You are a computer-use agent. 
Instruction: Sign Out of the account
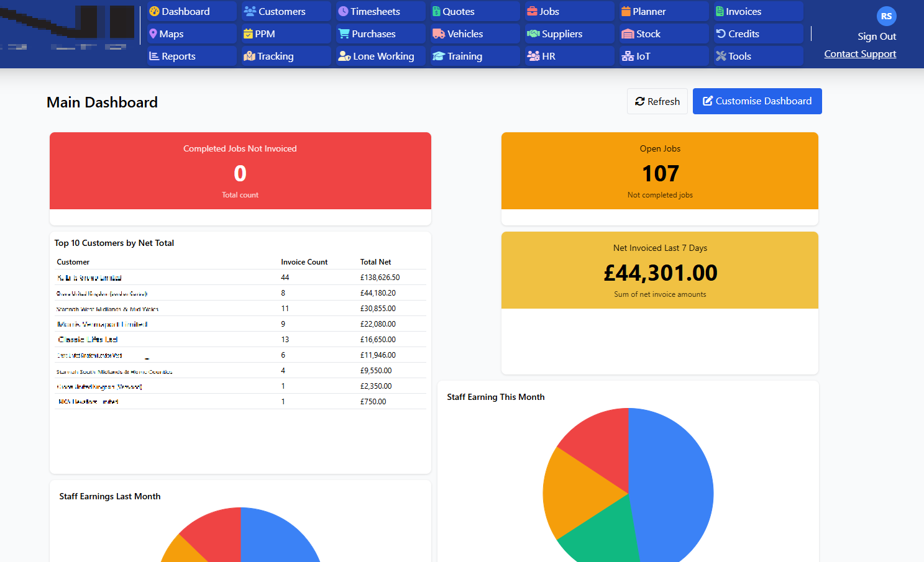(877, 37)
